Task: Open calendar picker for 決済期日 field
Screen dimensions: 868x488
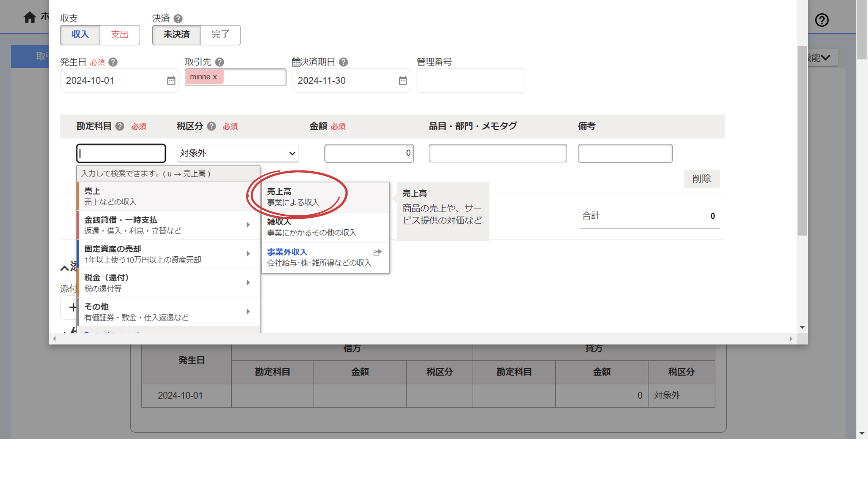Action: [x=403, y=81]
